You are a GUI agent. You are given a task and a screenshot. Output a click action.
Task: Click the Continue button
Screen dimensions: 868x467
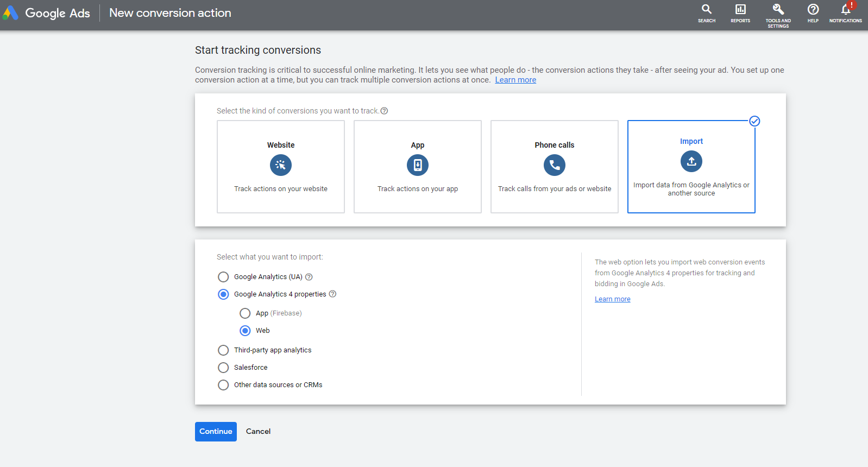click(216, 432)
